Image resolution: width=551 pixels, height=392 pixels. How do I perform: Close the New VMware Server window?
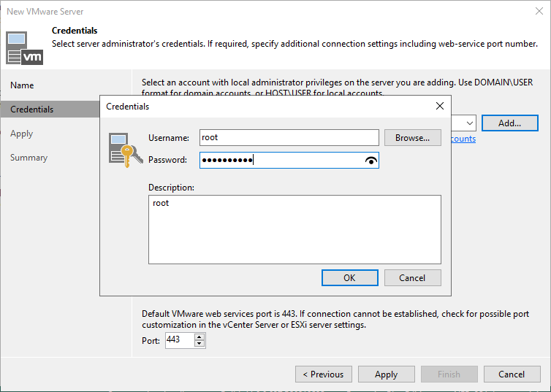(x=539, y=11)
